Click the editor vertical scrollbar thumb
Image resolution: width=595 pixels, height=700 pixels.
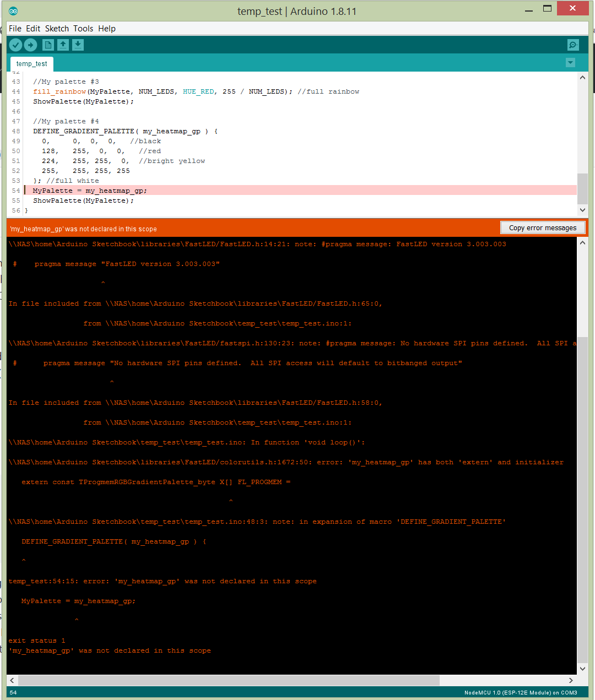(x=582, y=189)
